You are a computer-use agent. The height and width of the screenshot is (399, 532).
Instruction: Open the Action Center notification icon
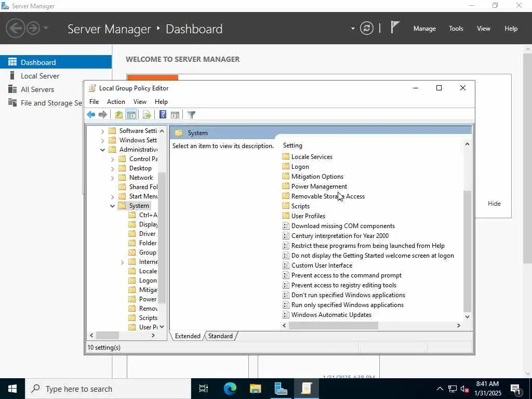point(515,389)
